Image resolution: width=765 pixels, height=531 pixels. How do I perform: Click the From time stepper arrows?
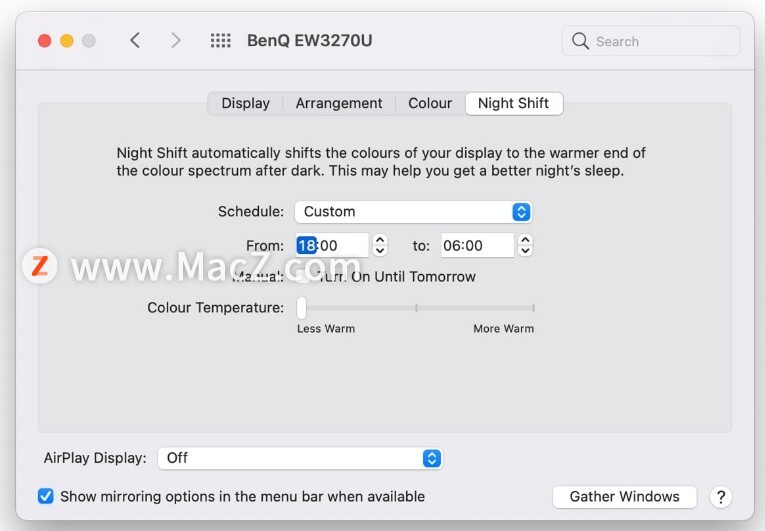[x=380, y=245]
